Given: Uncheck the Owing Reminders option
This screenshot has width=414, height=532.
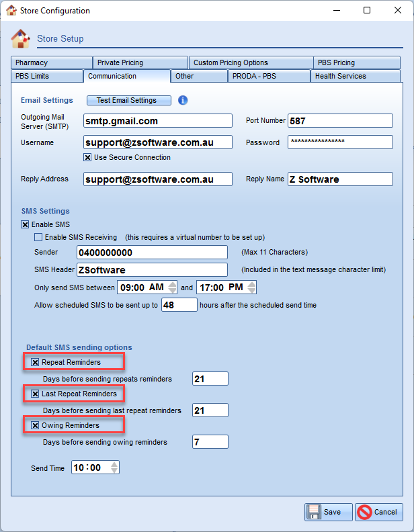Looking at the screenshot, I should coord(36,426).
